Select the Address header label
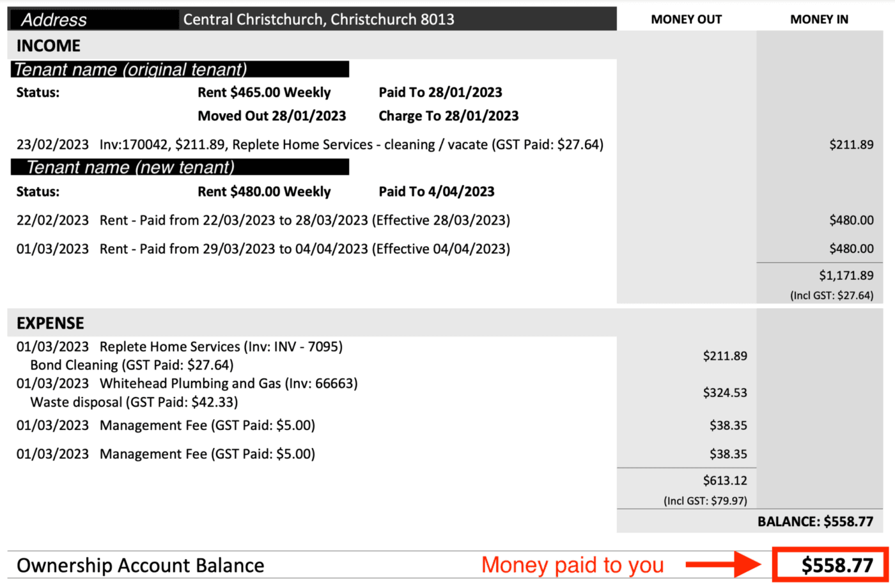The image size is (895, 588). pyautogui.click(x=54, y=20)
